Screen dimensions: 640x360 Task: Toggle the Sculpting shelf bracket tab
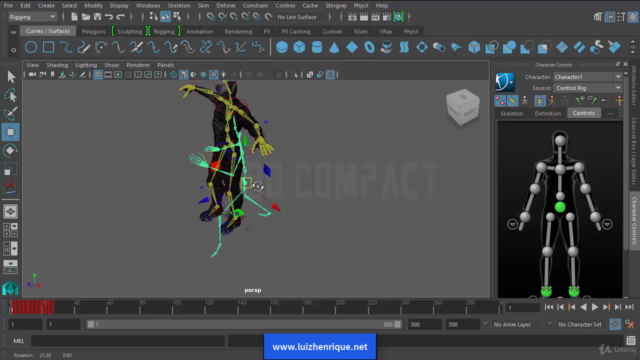(x=129, y=31)
